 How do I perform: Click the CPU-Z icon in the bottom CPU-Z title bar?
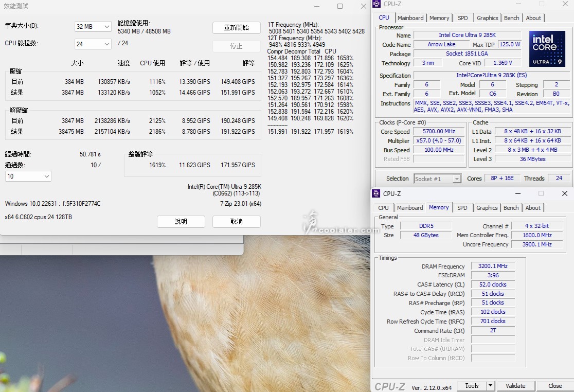click(376, 193)
